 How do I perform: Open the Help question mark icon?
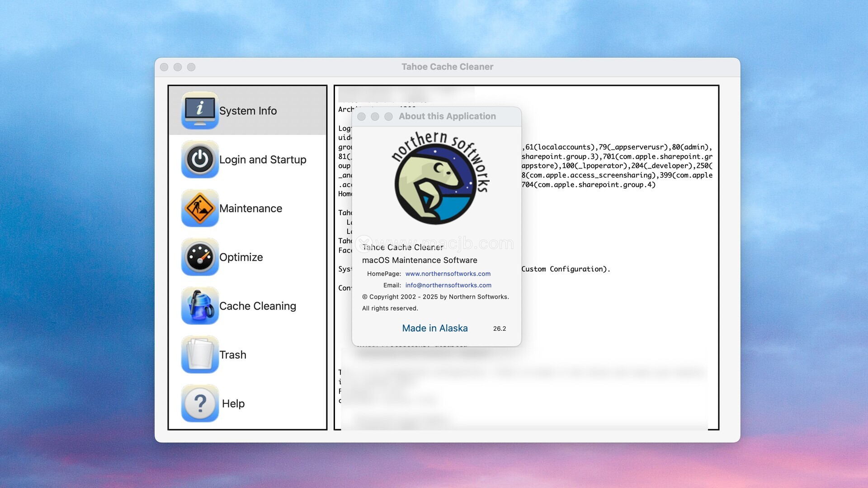click(200, 403)
